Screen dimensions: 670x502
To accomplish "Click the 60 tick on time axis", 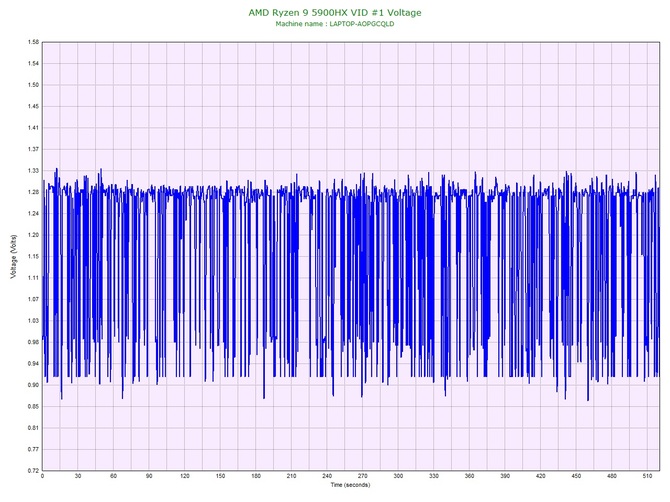I will pyautogui.click(x=113, y=476).
